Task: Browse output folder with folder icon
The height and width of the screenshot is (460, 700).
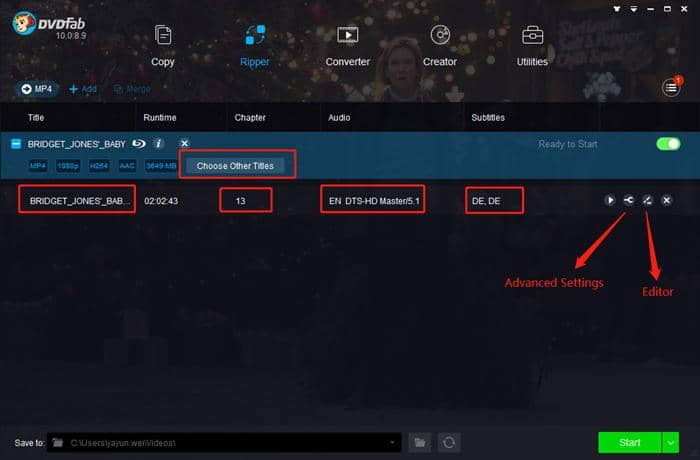Action: point(420,443)
